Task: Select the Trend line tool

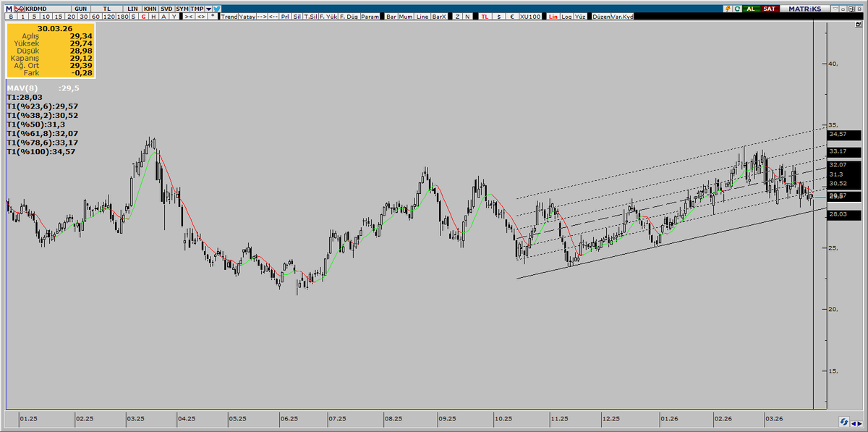Action: [x=229, y=17]
